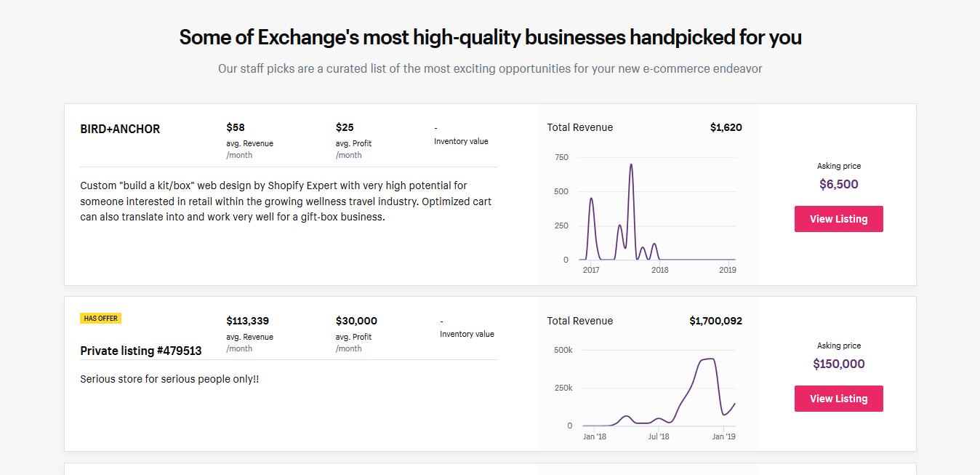The width and height of the screenshot is (980, 475).
Task: Click the $1,620 total revenue value
Action: pos(726,127)
